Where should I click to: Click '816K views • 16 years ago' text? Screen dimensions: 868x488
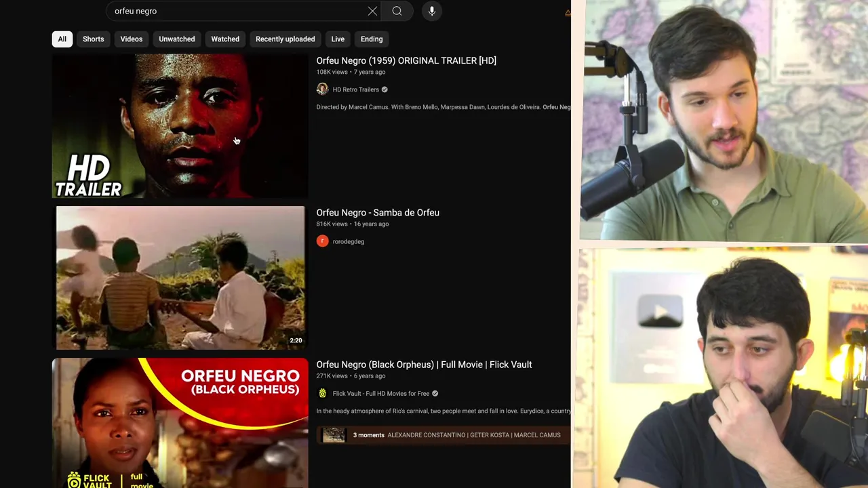point(352,224)
